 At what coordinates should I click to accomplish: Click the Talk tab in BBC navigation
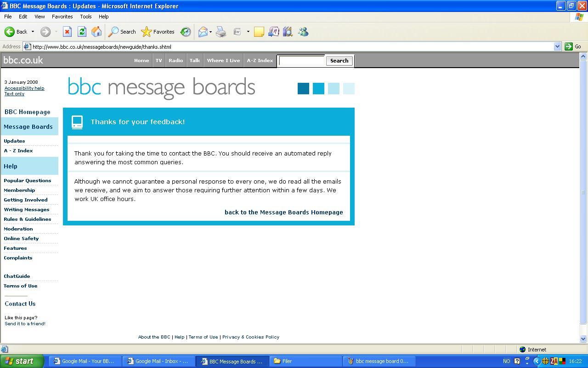[x=195, y=60]
